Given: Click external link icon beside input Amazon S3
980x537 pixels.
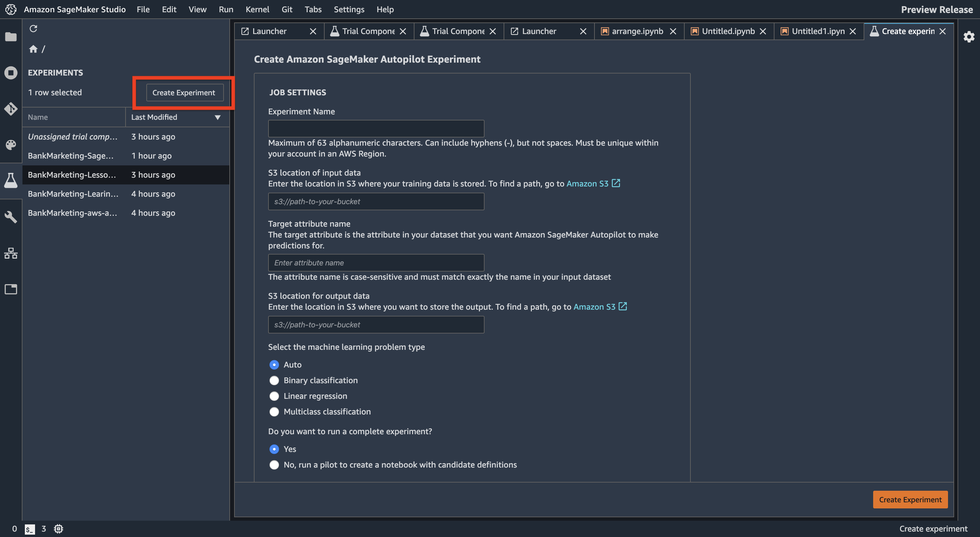Looking at the screenshot, I should click(x=616, y=183).
